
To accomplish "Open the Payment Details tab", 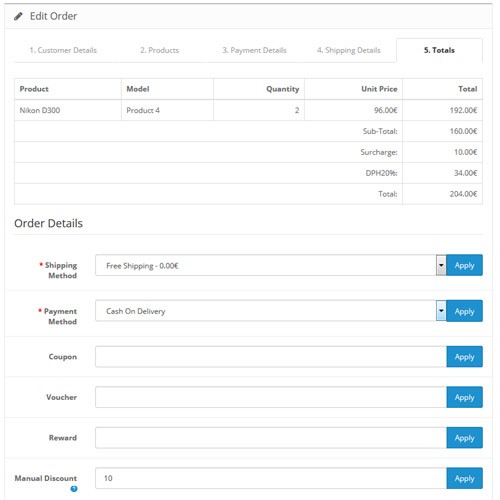I will (x=254, y=50).
